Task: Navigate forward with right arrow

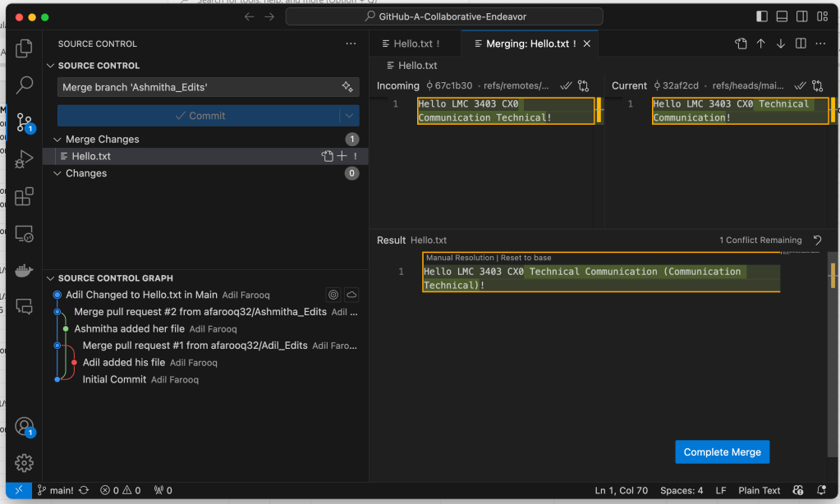Action: coord(269,16)
